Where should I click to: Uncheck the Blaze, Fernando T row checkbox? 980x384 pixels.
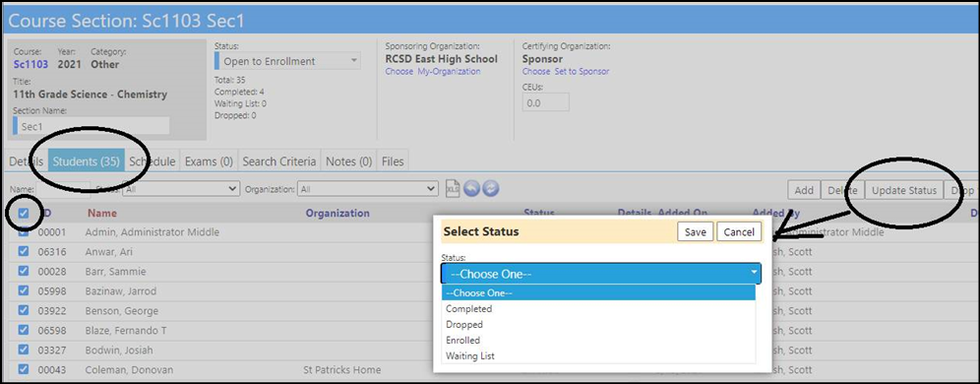click(24, 330)
